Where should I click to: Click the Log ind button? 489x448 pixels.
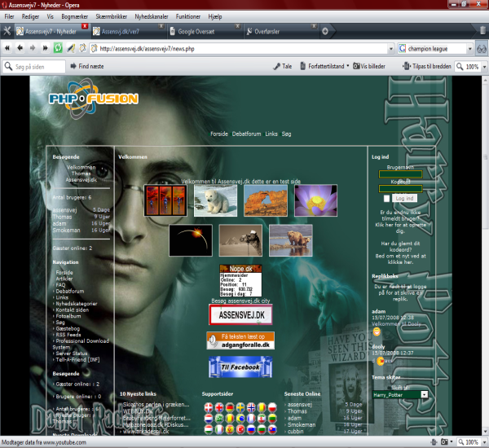(404, 198)
